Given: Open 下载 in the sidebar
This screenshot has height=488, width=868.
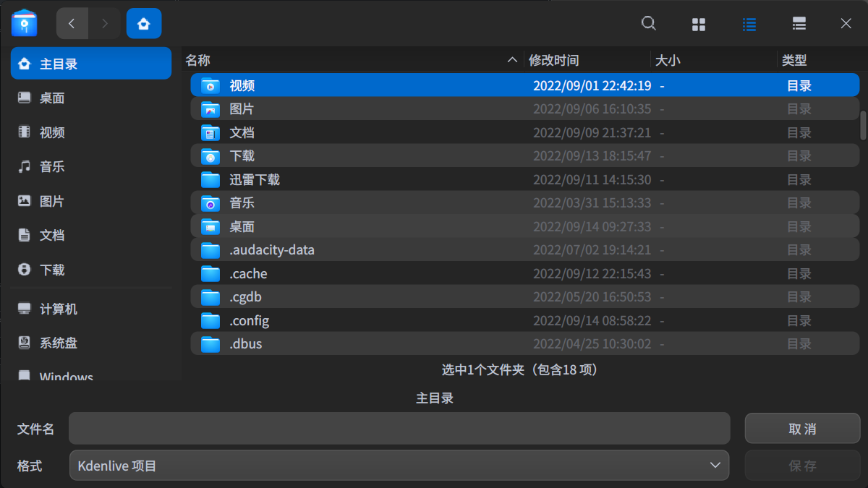Looking at the screenshot, I should point(91,270).
